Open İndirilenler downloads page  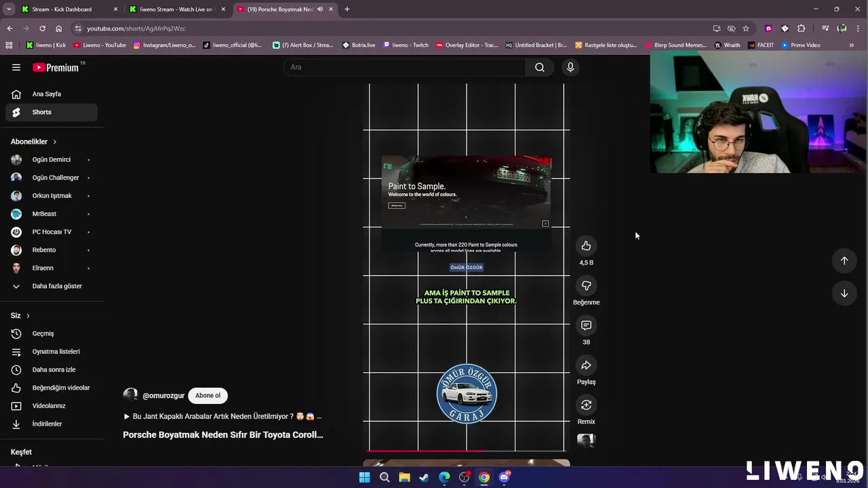[x=52, y=424]
